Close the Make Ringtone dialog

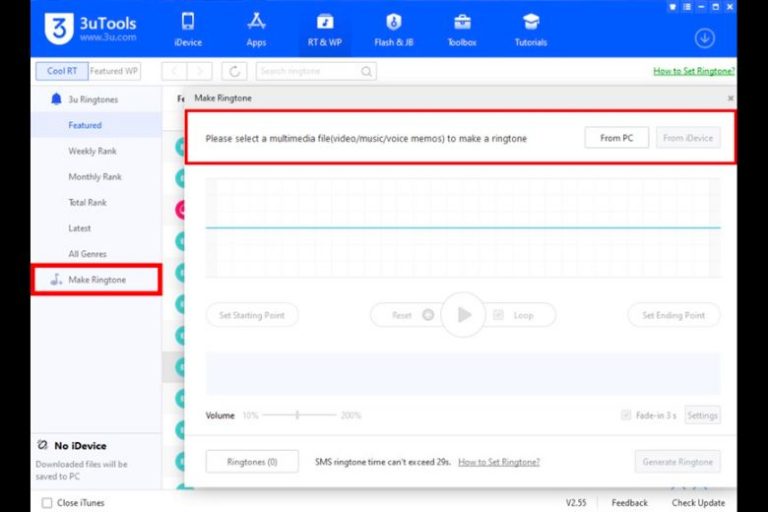pyautogui.click(x=730, y=98)
